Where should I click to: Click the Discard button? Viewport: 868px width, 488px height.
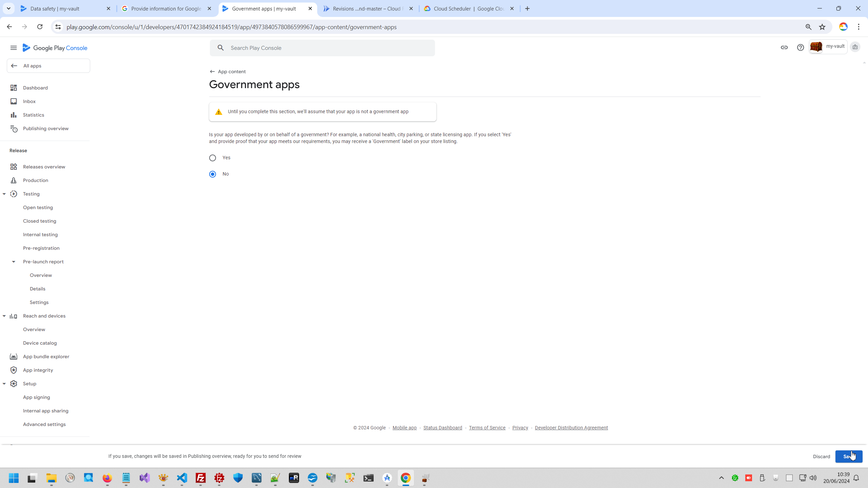click(821, 456)
